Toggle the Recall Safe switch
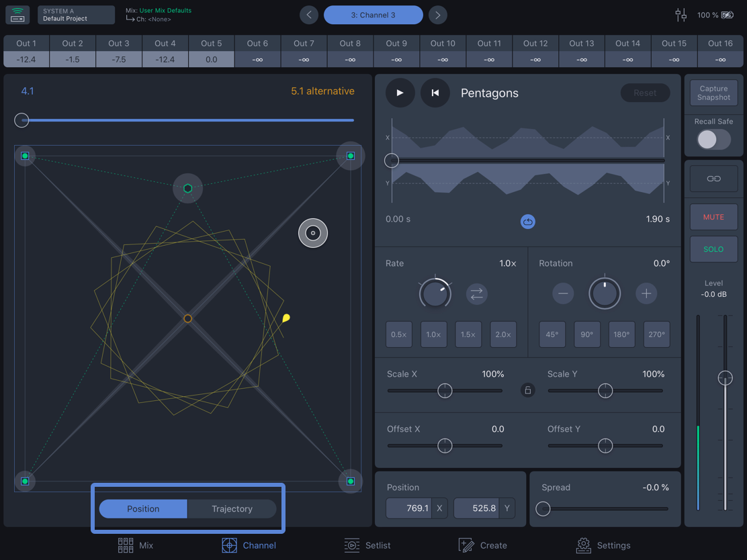747x560 pixels. coord(713,140)
